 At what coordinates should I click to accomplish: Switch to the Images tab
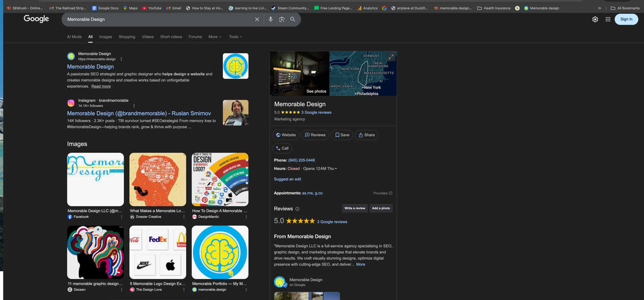coord(105,37)
